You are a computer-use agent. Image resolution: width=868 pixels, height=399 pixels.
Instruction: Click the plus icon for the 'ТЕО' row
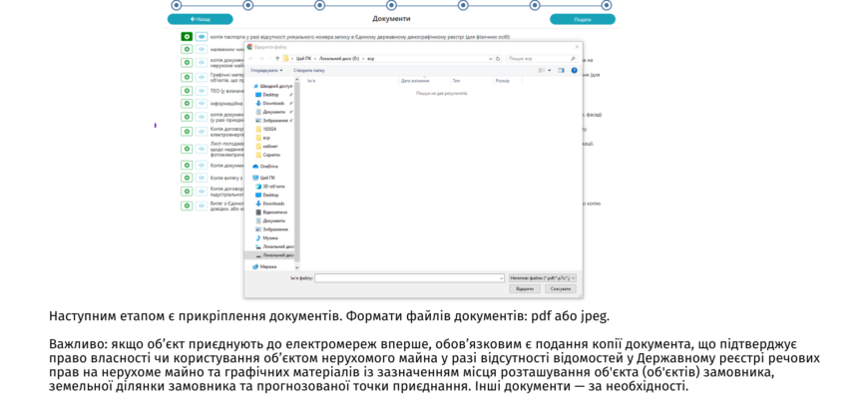click(188, 91)
